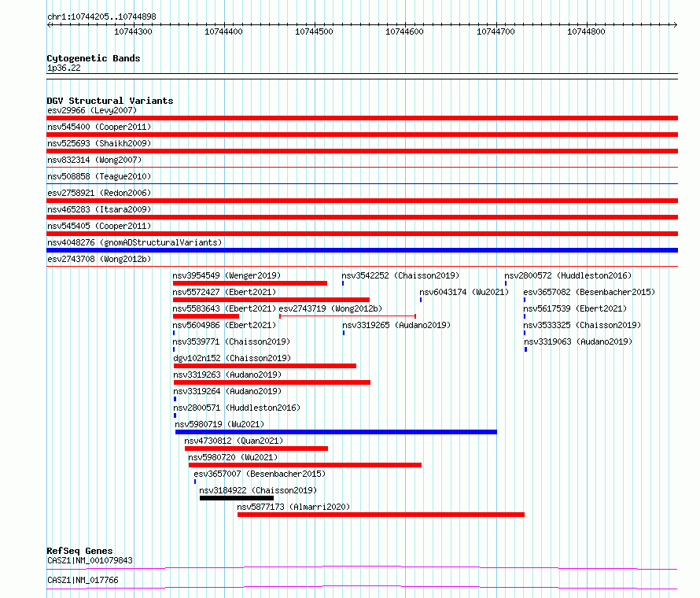Select nsv5980719 (Wu2021) label
This screenshot has height=598, width=700.
(x=219, y=424)
